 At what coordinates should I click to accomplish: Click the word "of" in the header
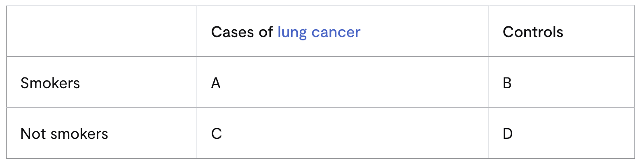[x=266, y=32]
